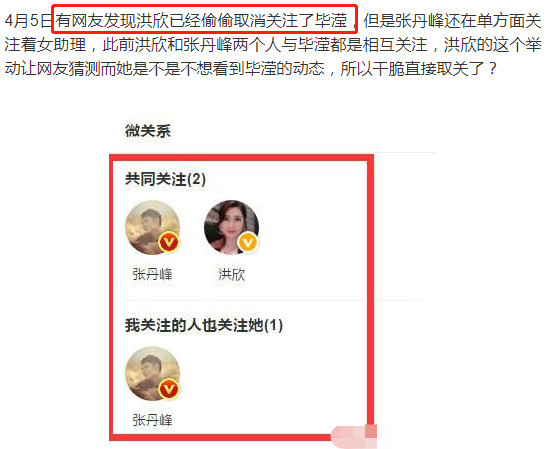This screenshot has height=449, width=547.
Task: Open 洪欣's profile avatar
Action: click(x=232, y=227)
